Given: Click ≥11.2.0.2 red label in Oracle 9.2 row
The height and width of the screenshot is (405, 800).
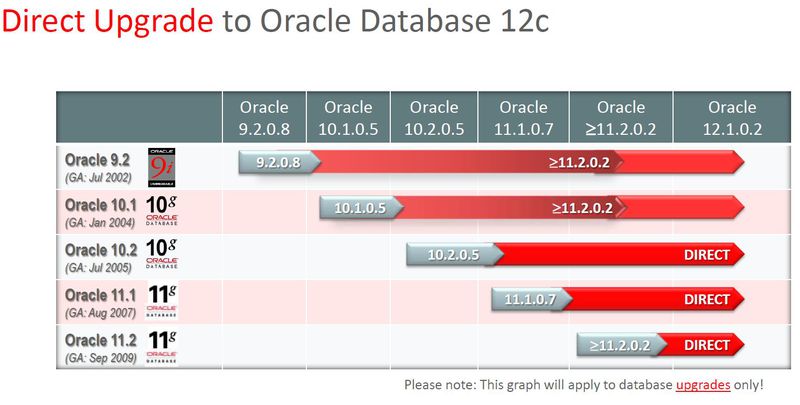Looking at the screenshot, I should 579,162.
